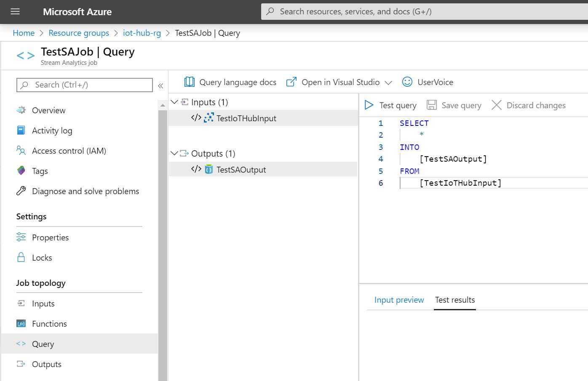Switch to the Input preview tab
Screen dimensions: 588x381
click(399, 300)
